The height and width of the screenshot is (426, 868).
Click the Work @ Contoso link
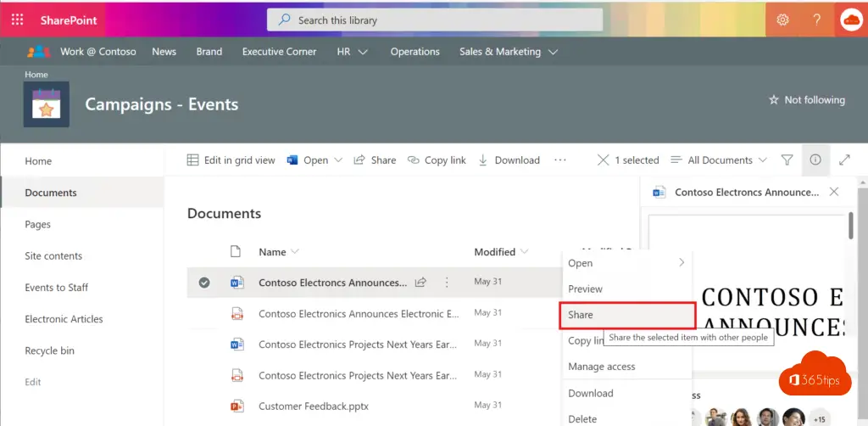pyautogui.click(x=98, y=52)
